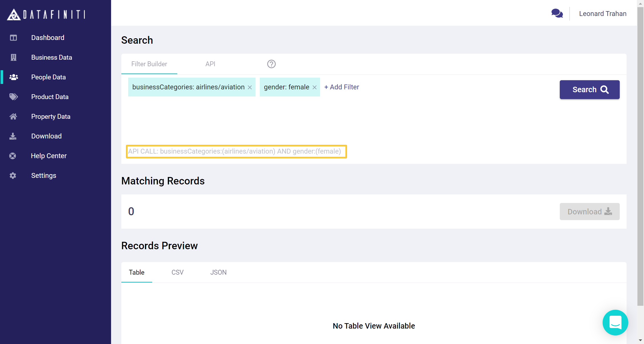Select the JSON preview tab
The width and height of the screenshot is (644, 344).
218,272
